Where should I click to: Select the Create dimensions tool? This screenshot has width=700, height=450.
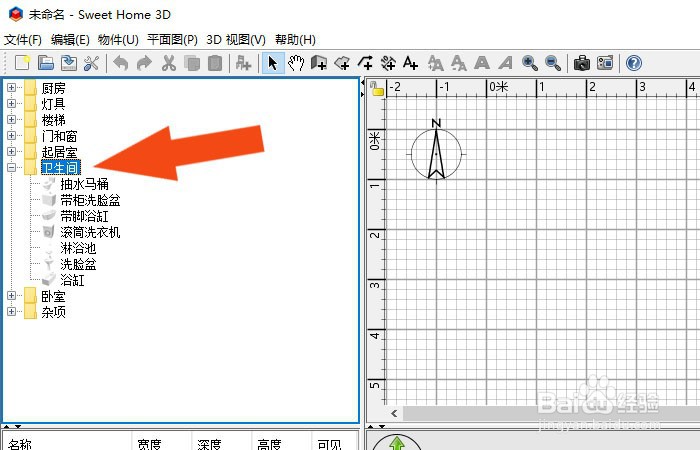pos(388,63)
